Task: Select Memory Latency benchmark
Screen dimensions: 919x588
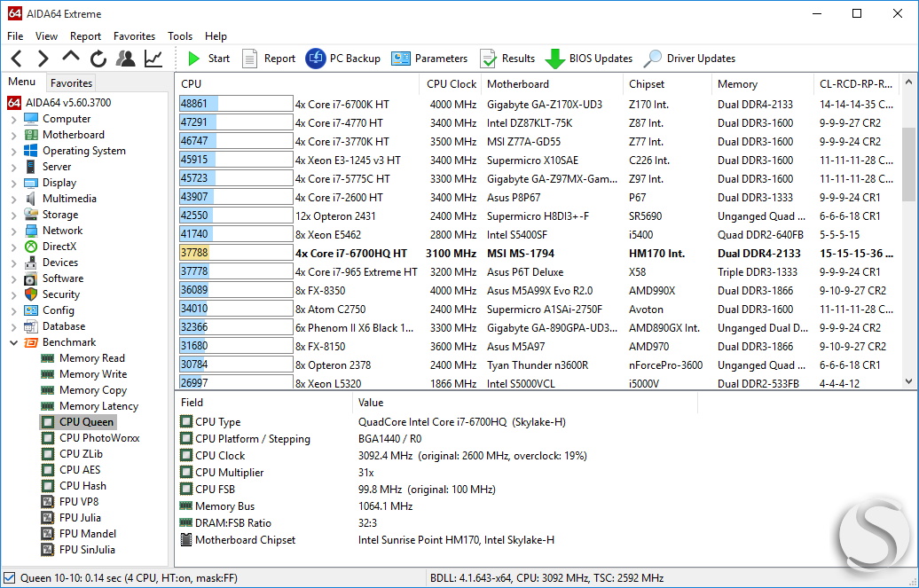Action: (98, 405)
